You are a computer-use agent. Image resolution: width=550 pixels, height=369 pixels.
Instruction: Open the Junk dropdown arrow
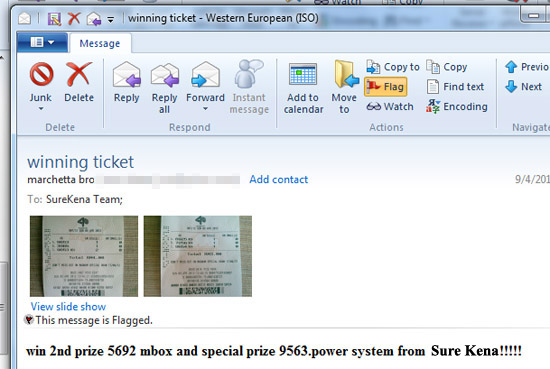click(x=41, y=109)
